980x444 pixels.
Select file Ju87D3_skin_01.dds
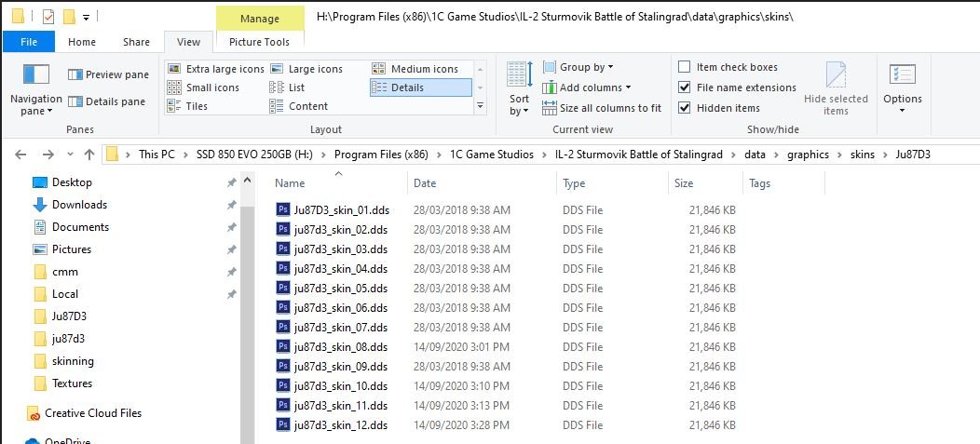click(x=341, y=209)
